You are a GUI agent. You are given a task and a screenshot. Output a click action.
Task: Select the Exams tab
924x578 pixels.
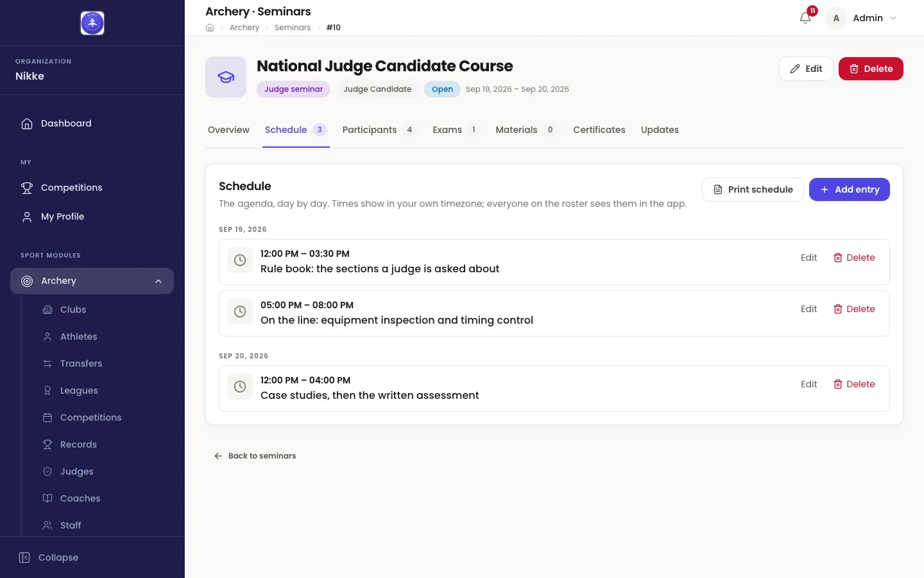point(456,130)
